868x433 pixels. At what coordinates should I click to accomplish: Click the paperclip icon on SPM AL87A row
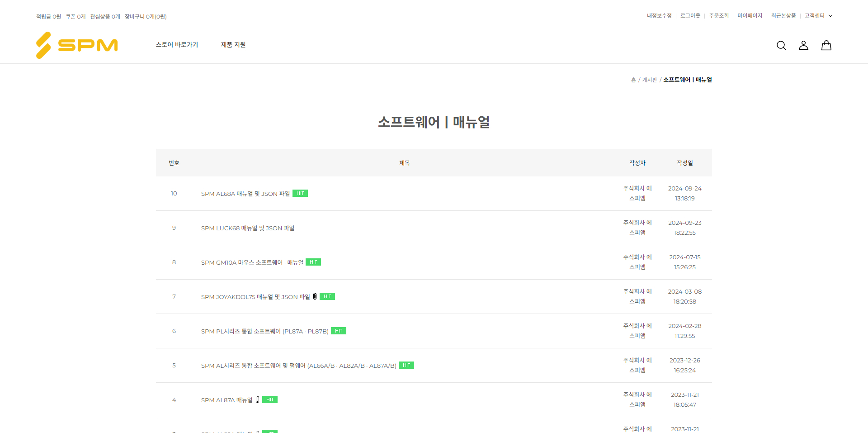(x=258, y=400)
